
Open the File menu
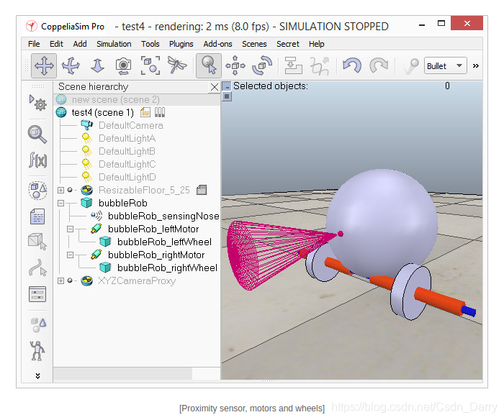34,44
